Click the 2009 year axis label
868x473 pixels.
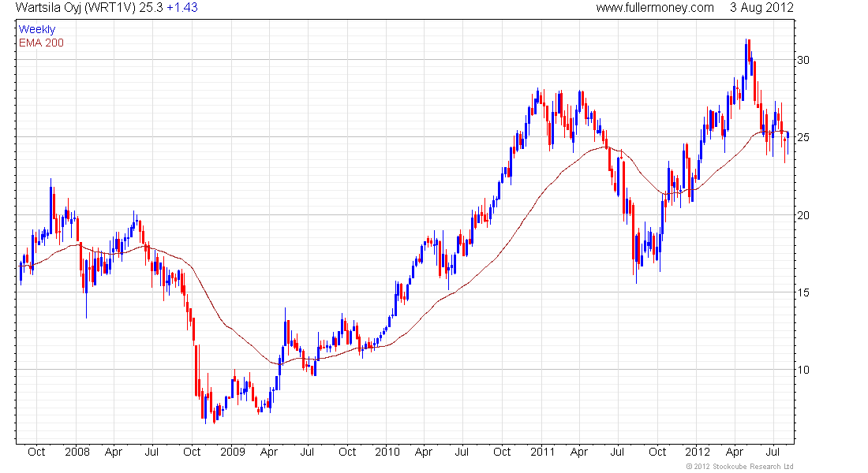coord(233,452)
